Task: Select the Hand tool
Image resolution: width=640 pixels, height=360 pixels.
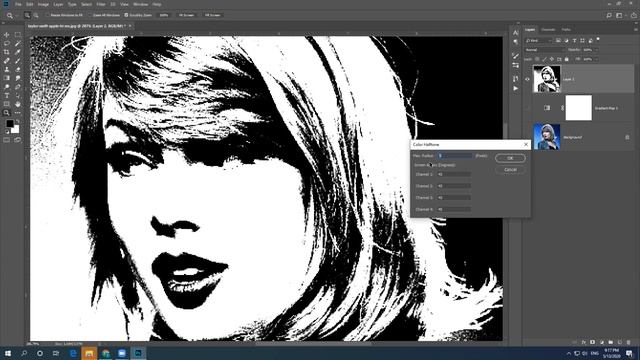Action: pyautogui.click(x=18, y=104)
